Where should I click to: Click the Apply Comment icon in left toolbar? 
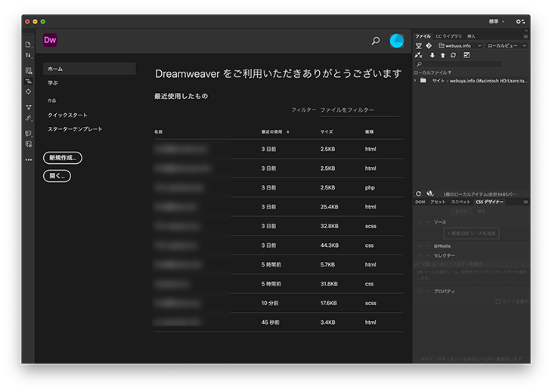click(29, 134)
